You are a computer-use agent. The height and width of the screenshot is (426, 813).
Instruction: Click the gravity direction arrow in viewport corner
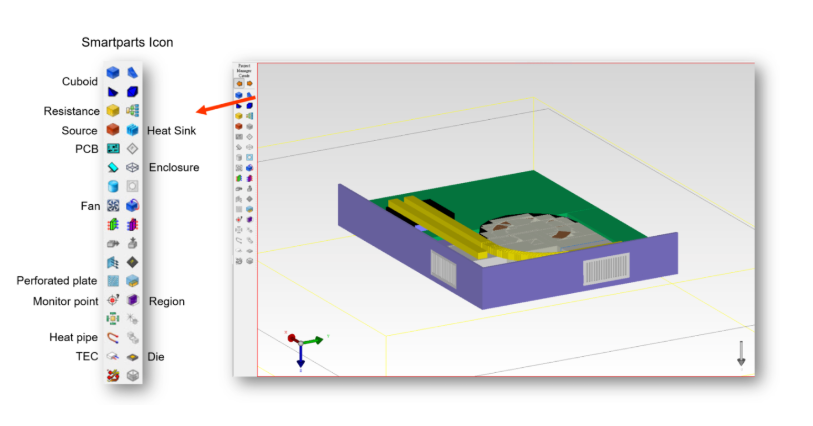click(741, 354)
